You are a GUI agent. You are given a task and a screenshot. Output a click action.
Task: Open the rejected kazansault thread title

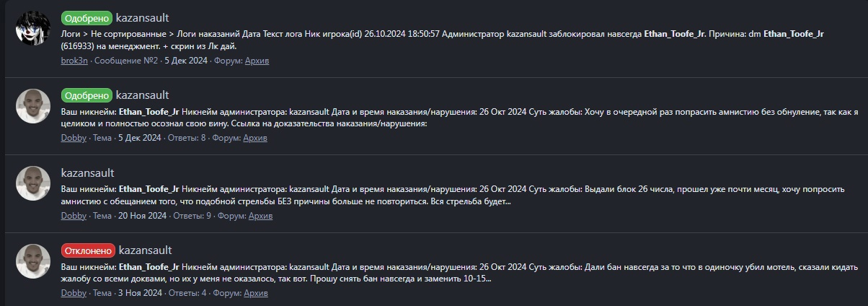point(145,250)
